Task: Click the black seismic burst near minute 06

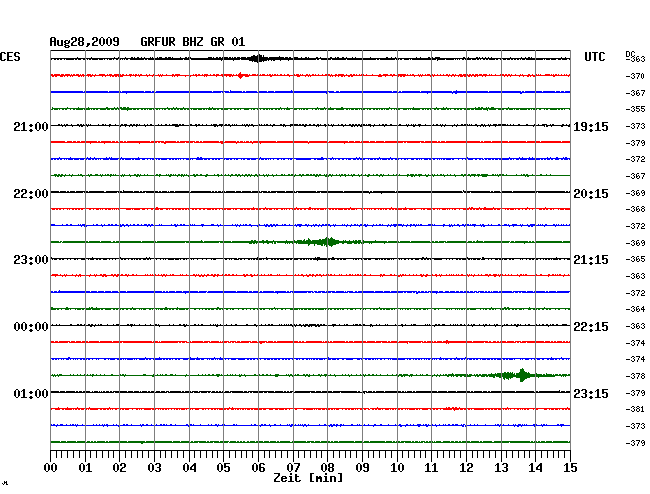Action: pos(257,58)
